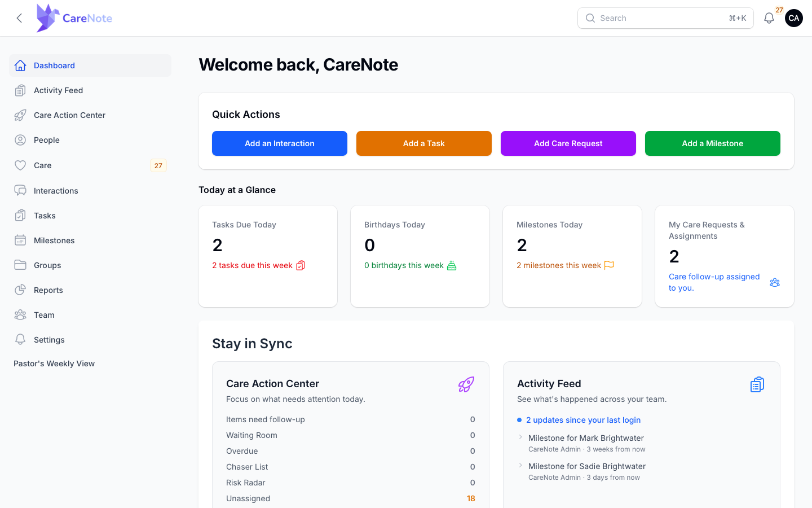Open Pastor's Weekly View
812x508 pixels.
(x=54, y=364)
